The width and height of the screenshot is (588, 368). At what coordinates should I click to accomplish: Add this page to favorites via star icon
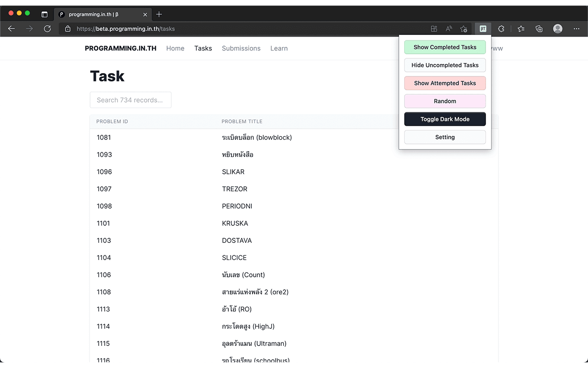[464, 29]
